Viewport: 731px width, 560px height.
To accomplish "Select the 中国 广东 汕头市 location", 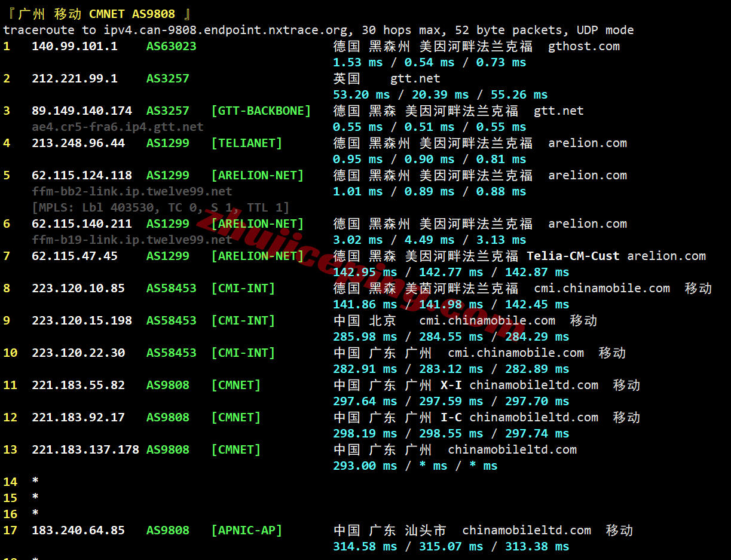I will point(390,530).
